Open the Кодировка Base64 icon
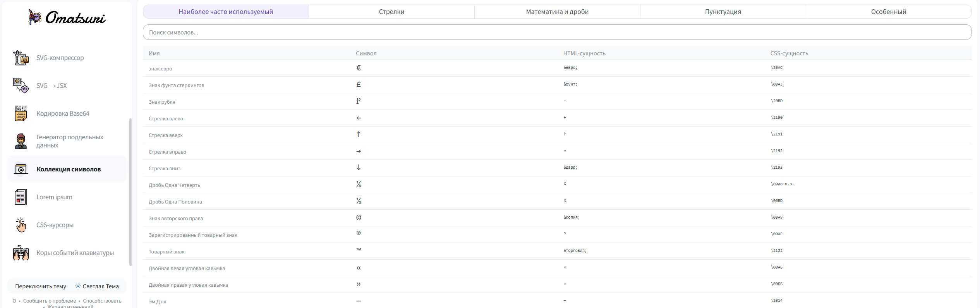980x308 pixels. point(21,113)
